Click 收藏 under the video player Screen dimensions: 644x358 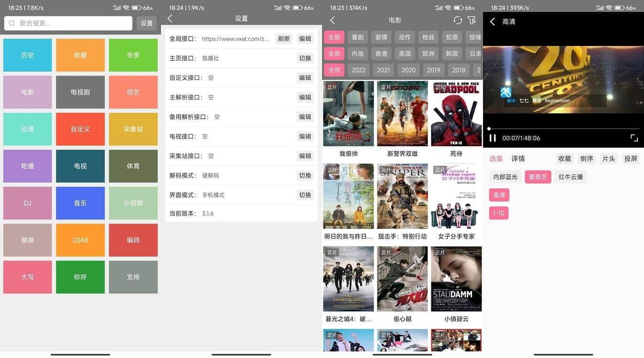(565, 159)
